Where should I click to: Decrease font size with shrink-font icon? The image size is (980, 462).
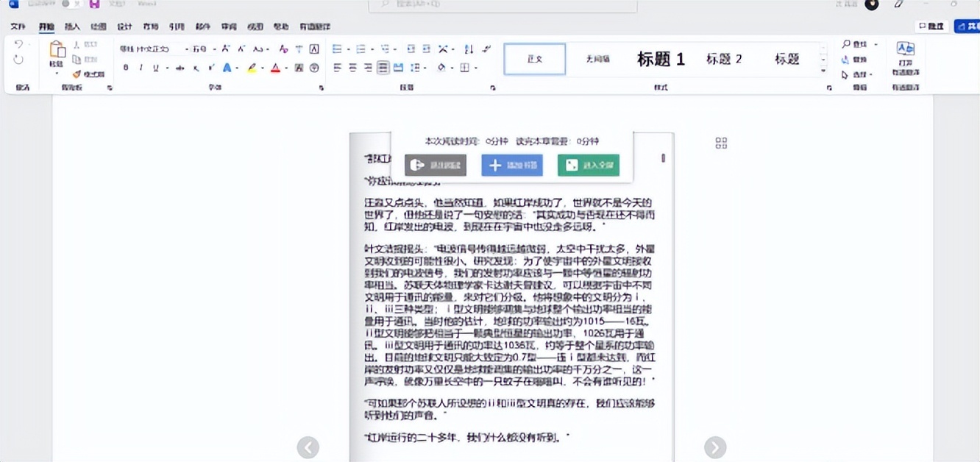[x=240, y=49]
